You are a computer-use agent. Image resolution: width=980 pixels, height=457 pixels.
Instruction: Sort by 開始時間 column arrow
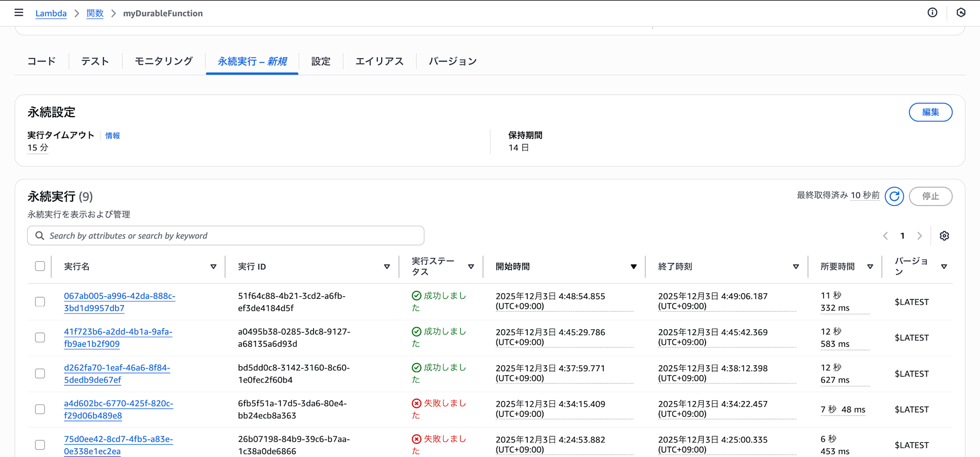point(633,267)
